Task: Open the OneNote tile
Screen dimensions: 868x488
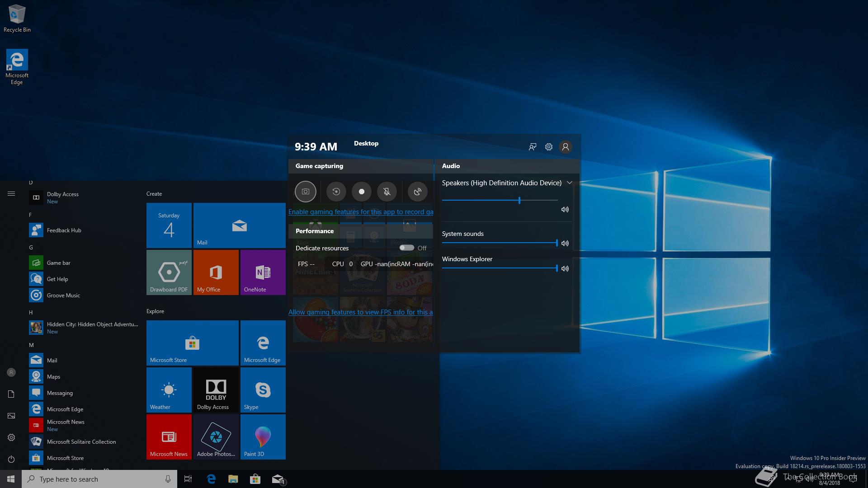Action: pyautogui.click(x=263, y=272)
